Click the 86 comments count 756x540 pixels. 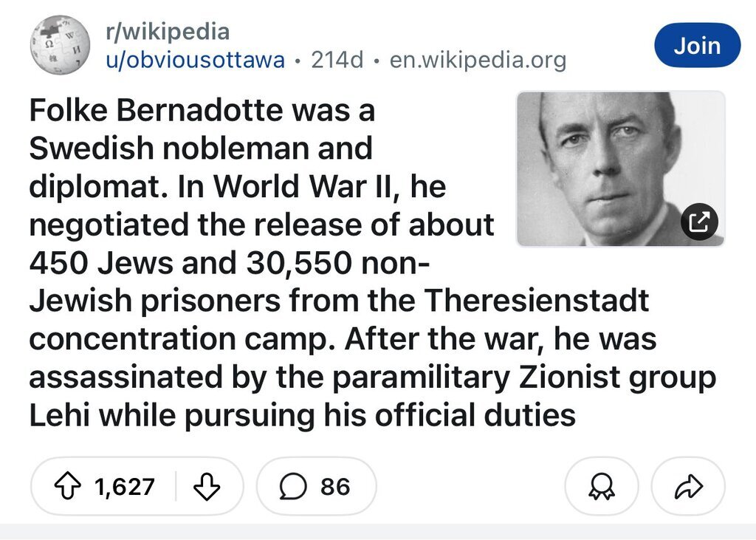pyautogui.click(x=335, y=486)
